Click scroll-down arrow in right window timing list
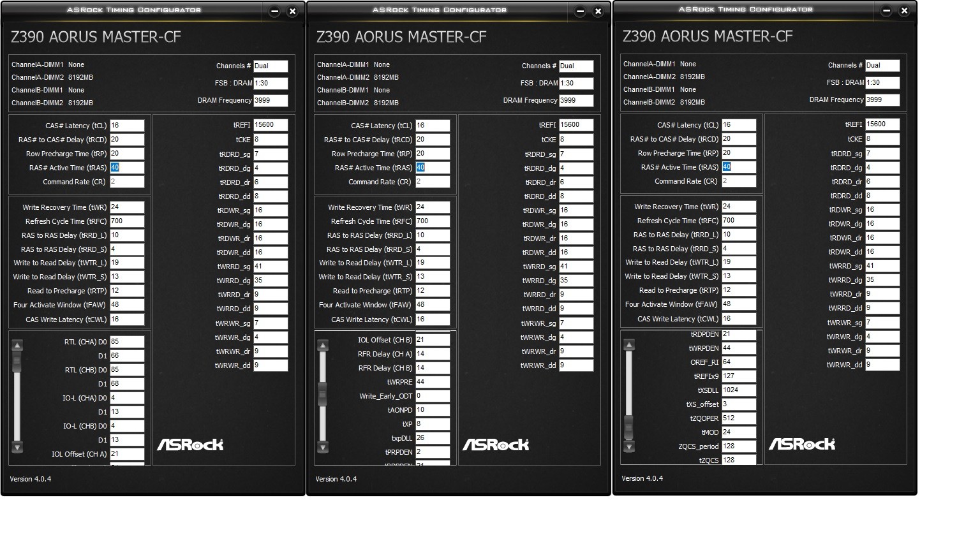 coord(629,446)
